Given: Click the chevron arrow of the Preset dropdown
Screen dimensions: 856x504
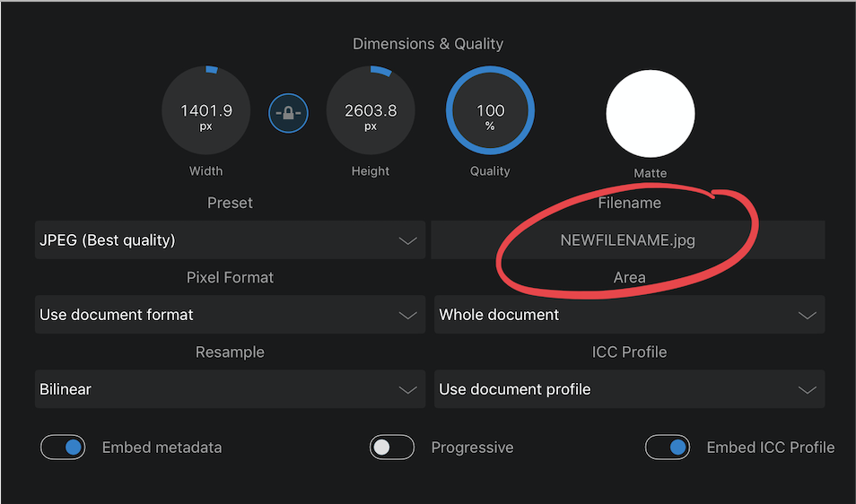Looking at the screenshot, I should pyautogui.click(x=407, y=241).
